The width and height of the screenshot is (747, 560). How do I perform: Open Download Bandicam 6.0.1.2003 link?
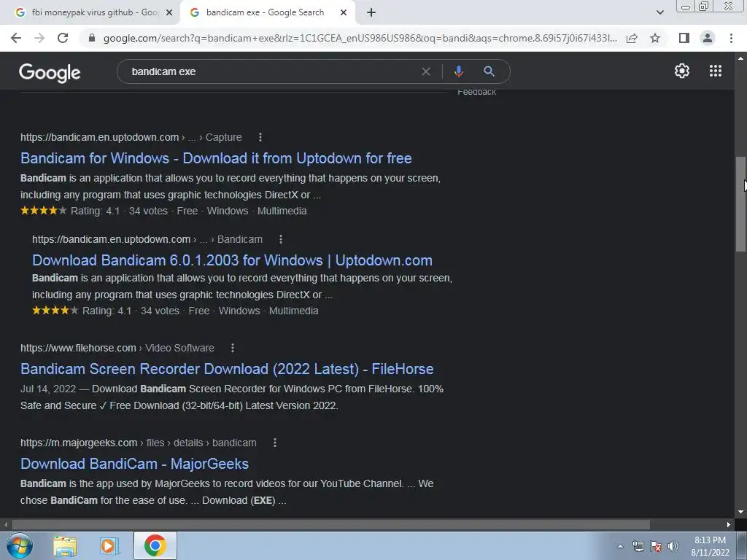coord(232,260)
